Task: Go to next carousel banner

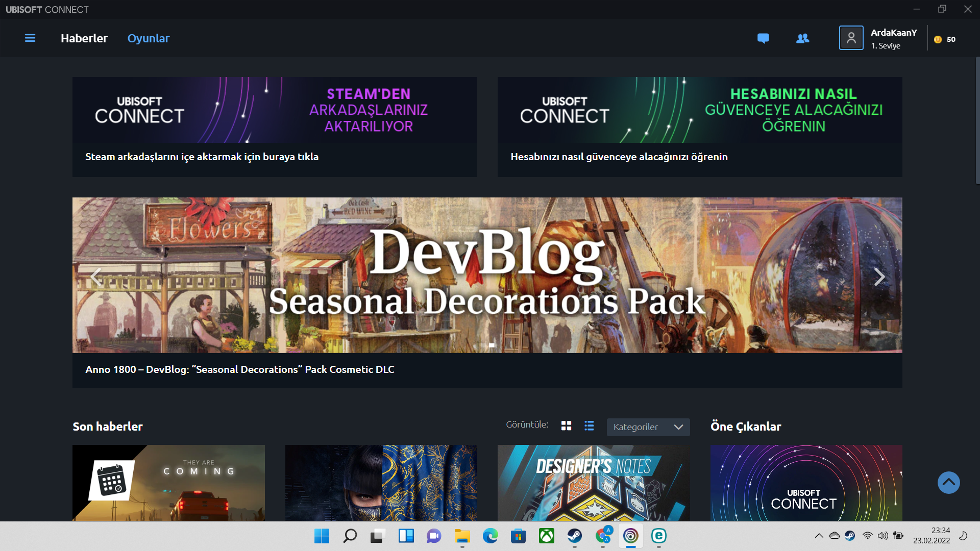Action: tap(879, 277)
